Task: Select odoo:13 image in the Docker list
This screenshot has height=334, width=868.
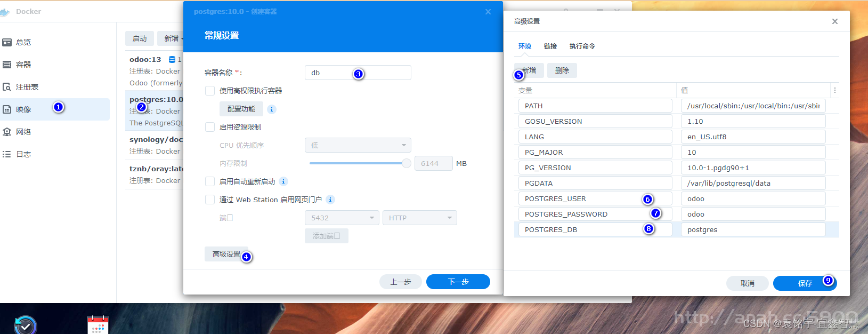Action: 155,70
